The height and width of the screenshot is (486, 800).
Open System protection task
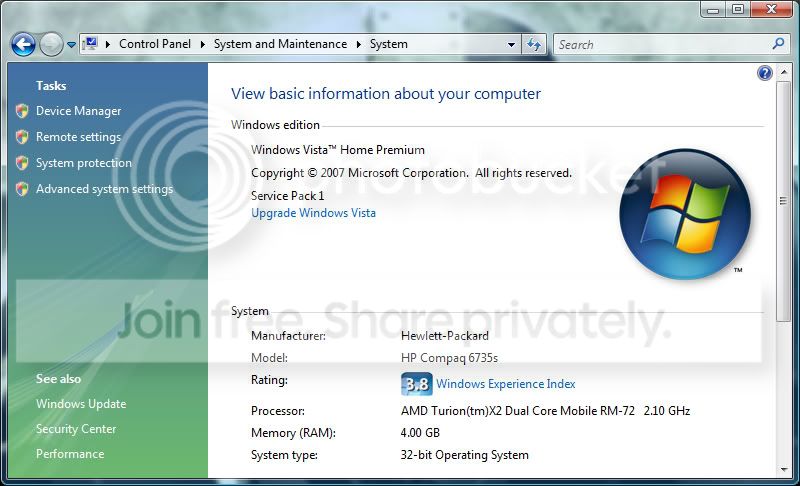(x=84, y=163)
